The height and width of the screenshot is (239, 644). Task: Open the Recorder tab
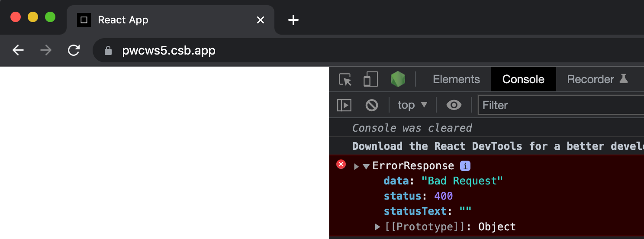click(597, 79)
